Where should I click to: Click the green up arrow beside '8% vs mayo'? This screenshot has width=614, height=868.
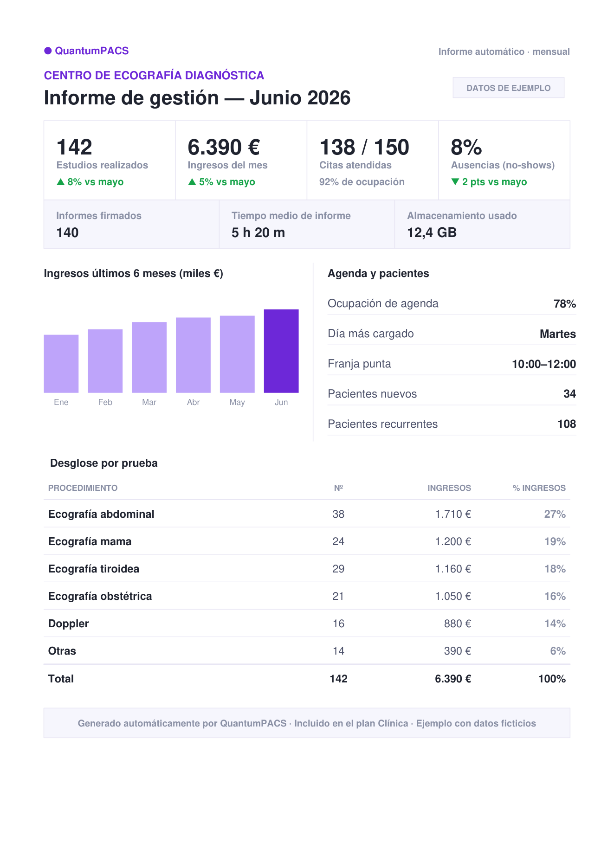pyautogui.click(x=60, y=182)
